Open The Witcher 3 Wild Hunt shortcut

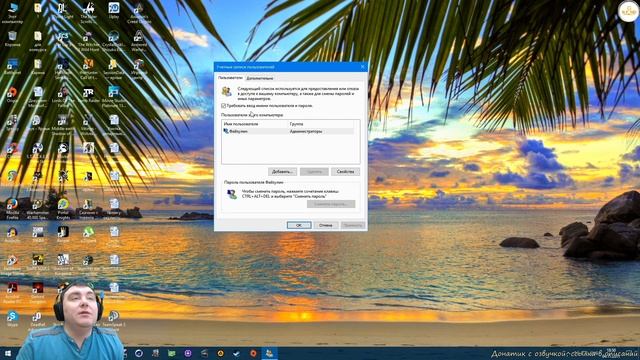pyautogui.click(x=88, y=41)
